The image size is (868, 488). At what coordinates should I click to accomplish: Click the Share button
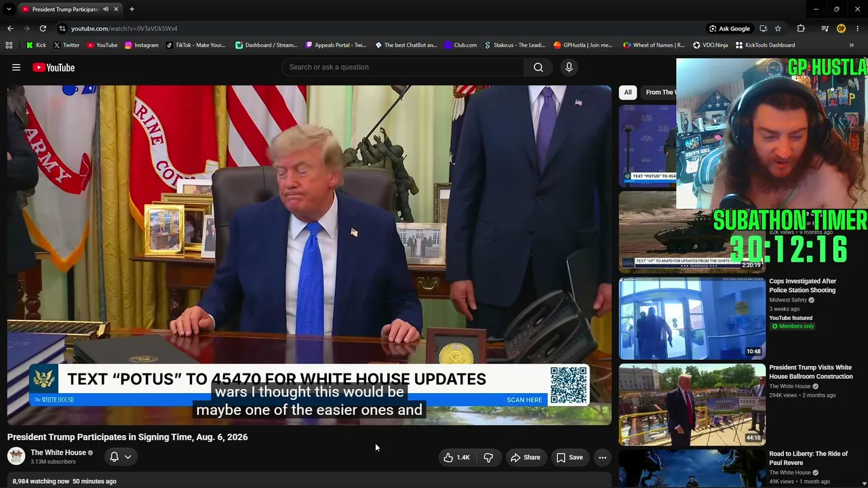tap(526, 457)
